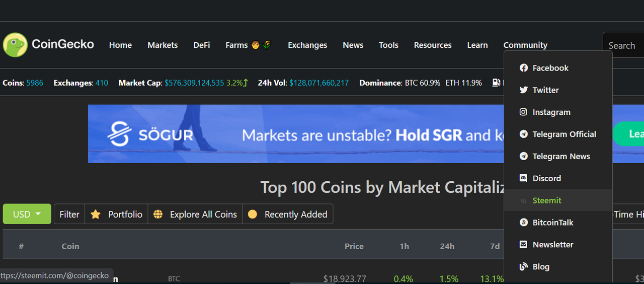Open the Community menu
Viewport: 644px width, 284px height.
pos(525,45)
